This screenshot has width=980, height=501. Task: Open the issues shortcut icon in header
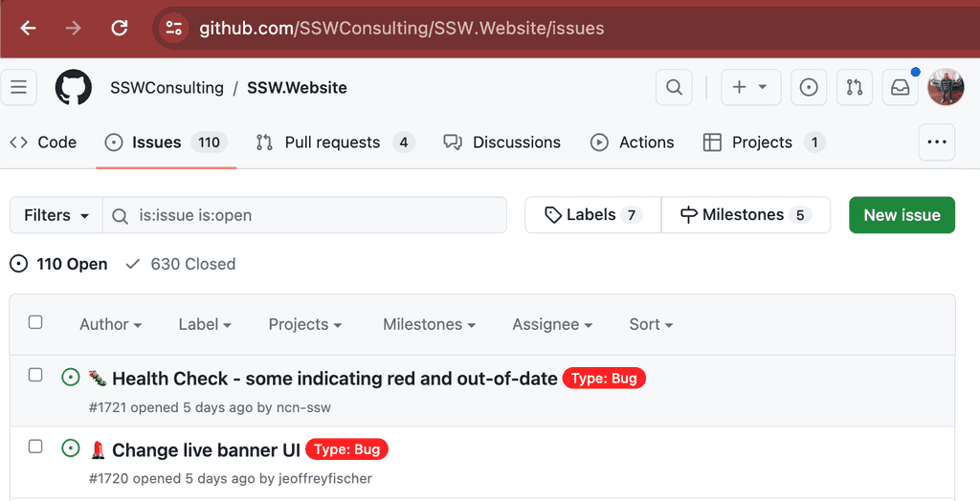pyautogui.click(x=809, y=88)
